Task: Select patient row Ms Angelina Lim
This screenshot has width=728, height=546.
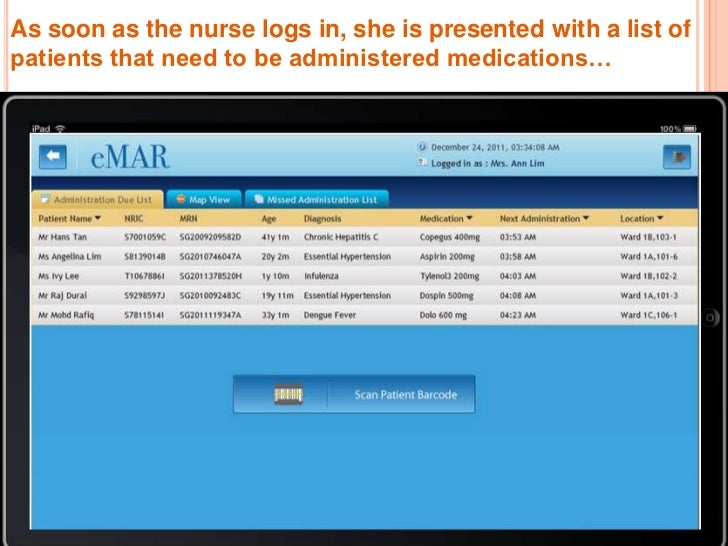Action: click(x=364, y=256)
